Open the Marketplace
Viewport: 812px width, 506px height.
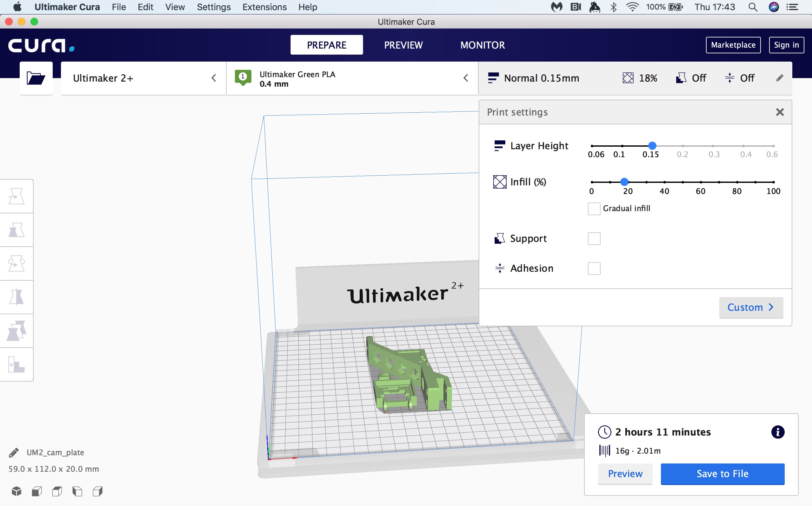(x=733, y=45)
